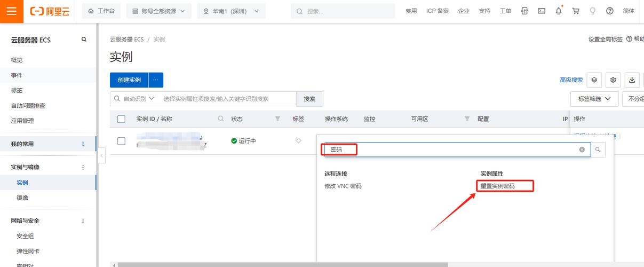The image size is (644, 267).
Task: Open the 账号全部资源 resource dropdown
Action: tap(158, 11)
